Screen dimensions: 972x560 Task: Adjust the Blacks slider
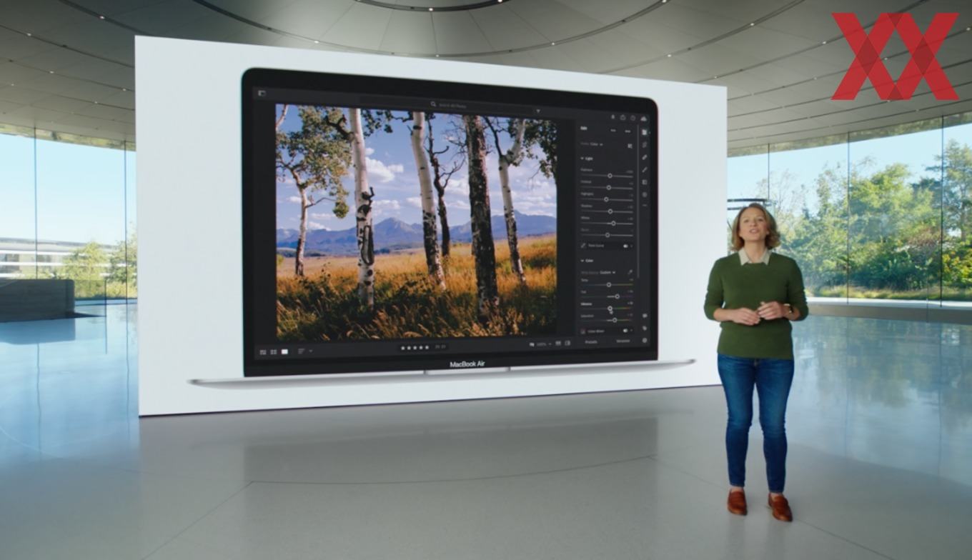pos(607,235)
